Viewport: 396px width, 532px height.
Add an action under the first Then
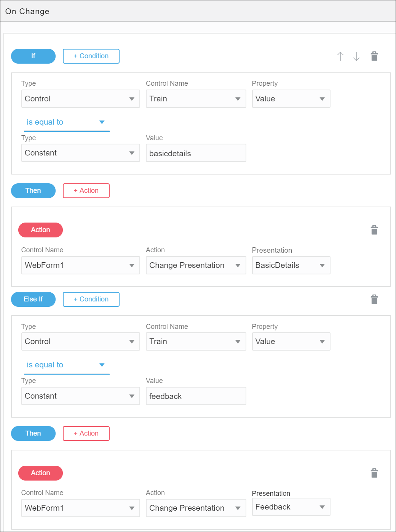coord(86,191)
